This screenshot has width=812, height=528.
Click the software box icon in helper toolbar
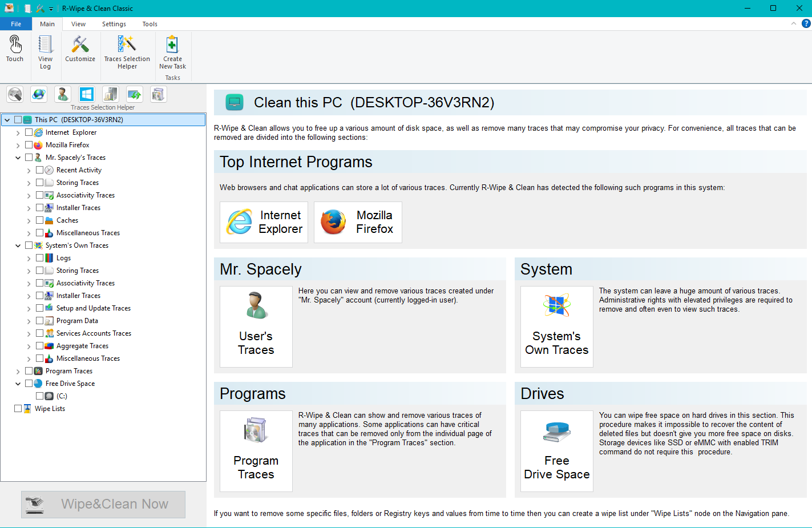point(159,94)
